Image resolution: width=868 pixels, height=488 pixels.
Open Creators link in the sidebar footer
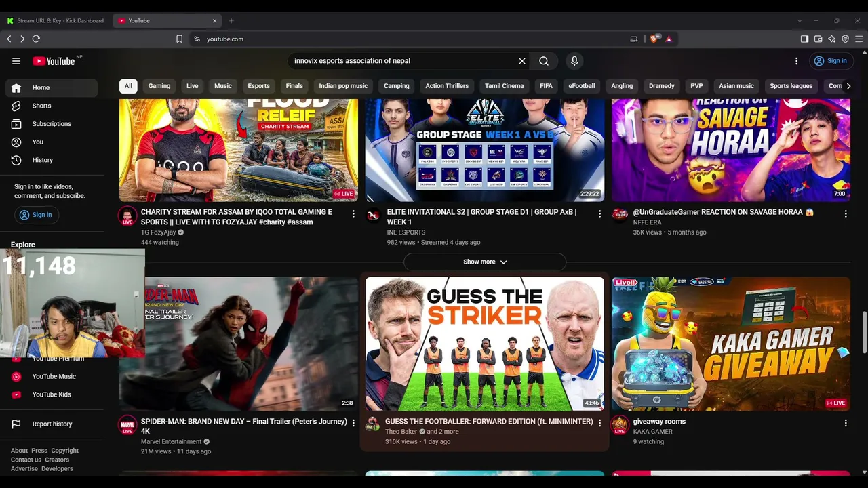click(x=57, y=460)
